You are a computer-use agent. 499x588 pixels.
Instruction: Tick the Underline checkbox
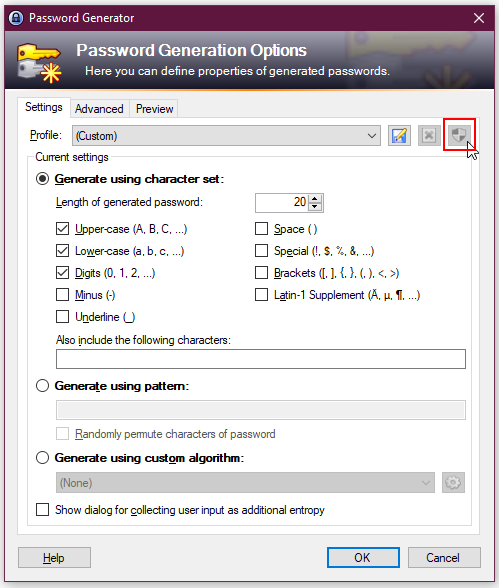[62, 316]
